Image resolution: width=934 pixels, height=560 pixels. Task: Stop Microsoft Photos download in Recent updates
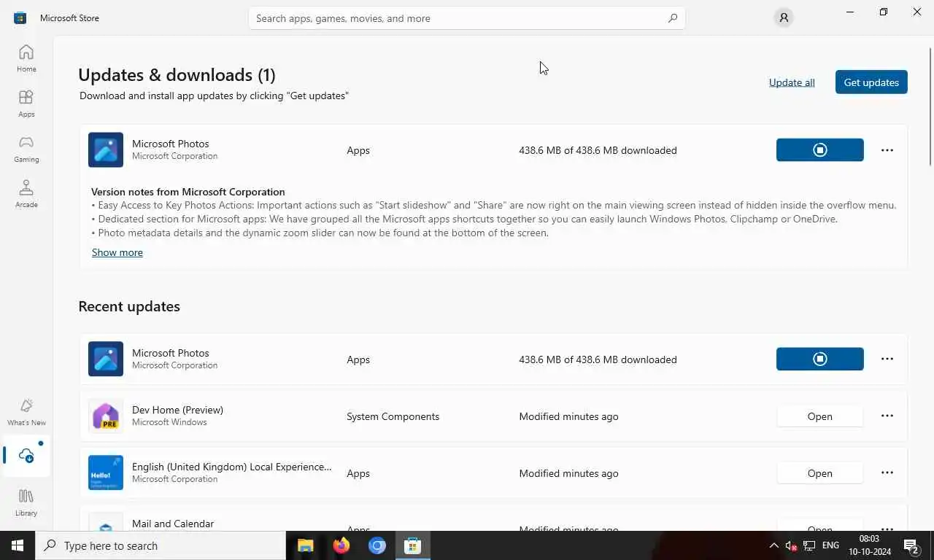click(819, 359)
